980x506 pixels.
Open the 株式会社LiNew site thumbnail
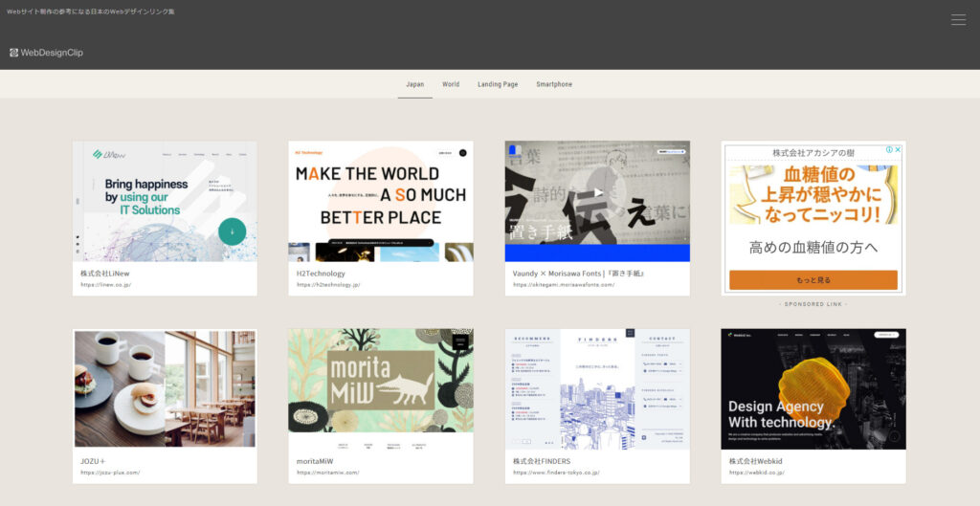[x=165, y=201]
